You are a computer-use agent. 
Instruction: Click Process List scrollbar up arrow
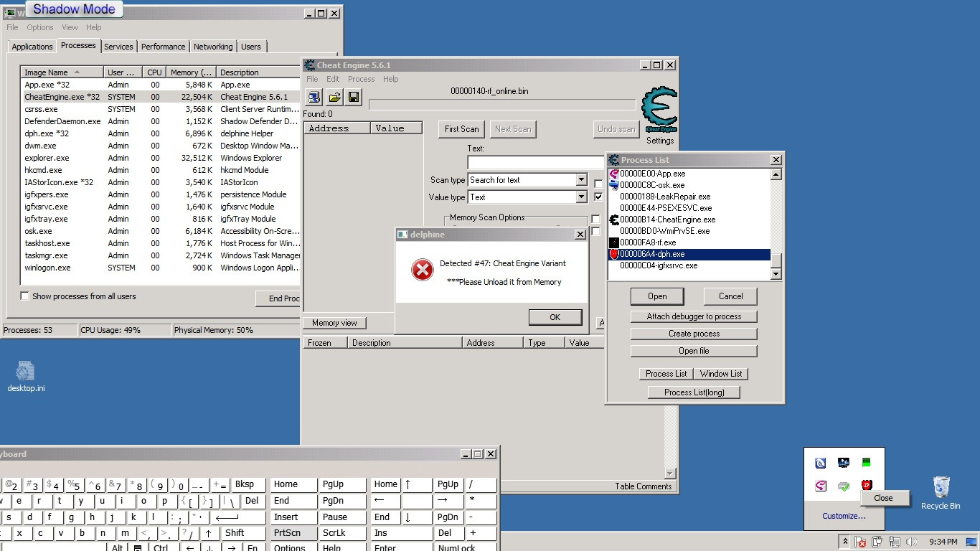(x=776, y=174)
